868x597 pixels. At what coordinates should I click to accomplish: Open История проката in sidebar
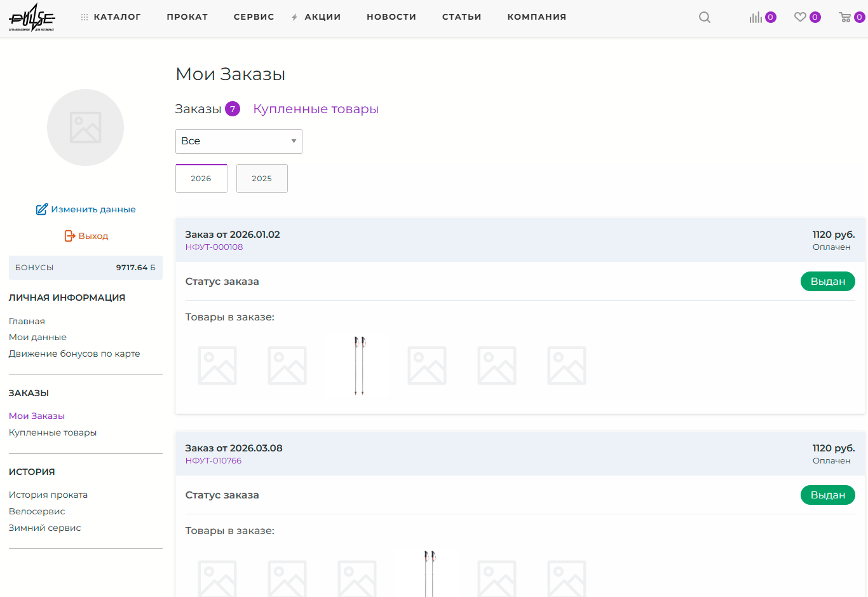coord(48,495)
